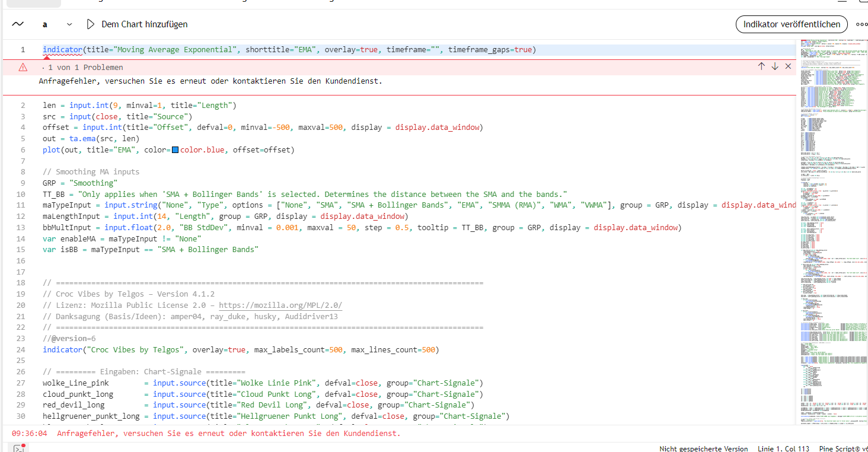Close the error problem panel

[788, 66]
